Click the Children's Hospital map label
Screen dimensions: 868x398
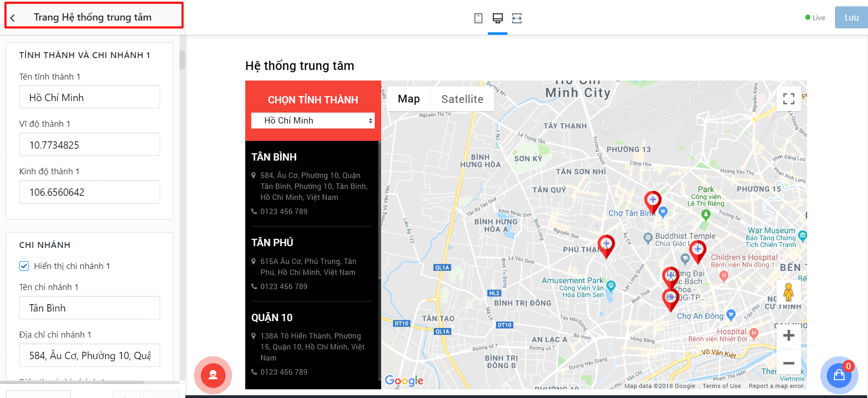744,261
